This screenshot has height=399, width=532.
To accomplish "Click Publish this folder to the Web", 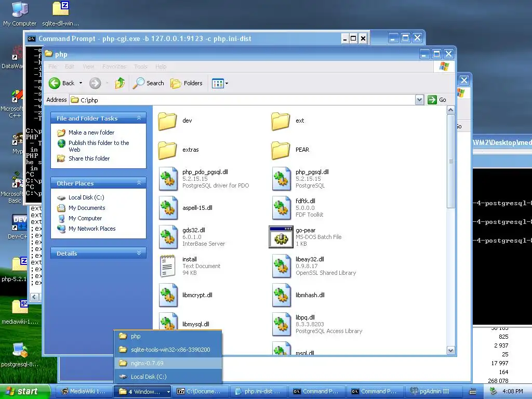I will point(99,146).
